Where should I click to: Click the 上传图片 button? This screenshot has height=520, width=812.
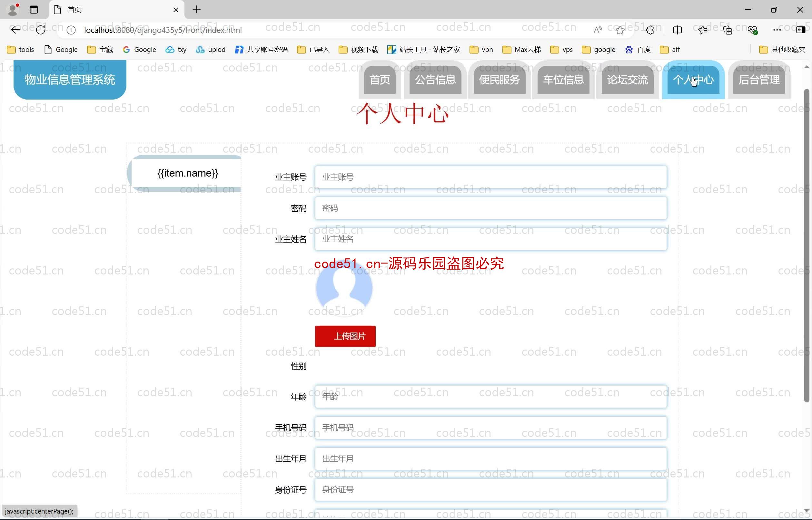345,336
